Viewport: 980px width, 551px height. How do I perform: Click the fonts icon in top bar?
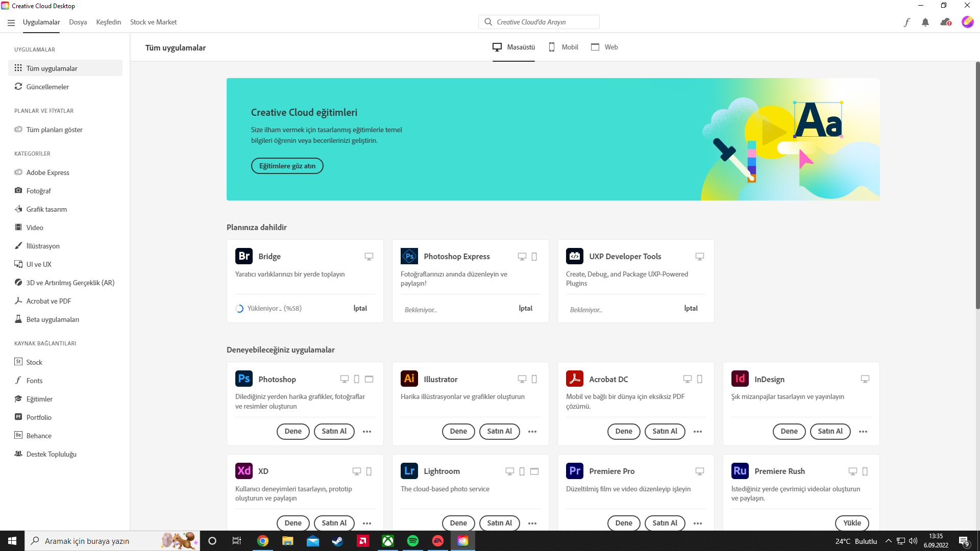click(x=906, y=22)
